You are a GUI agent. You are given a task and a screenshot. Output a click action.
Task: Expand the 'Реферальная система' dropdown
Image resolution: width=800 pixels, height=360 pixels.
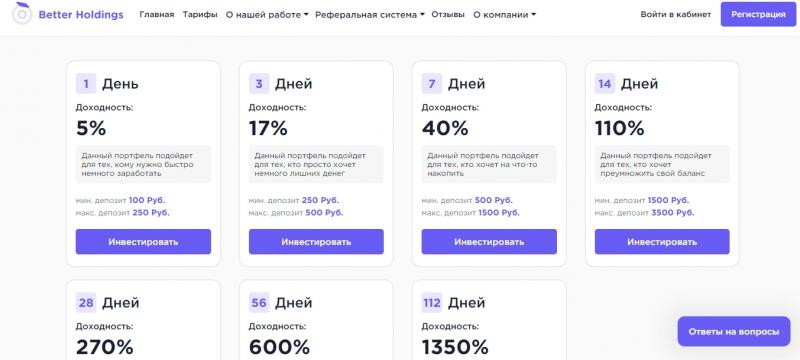pos(370,15)
